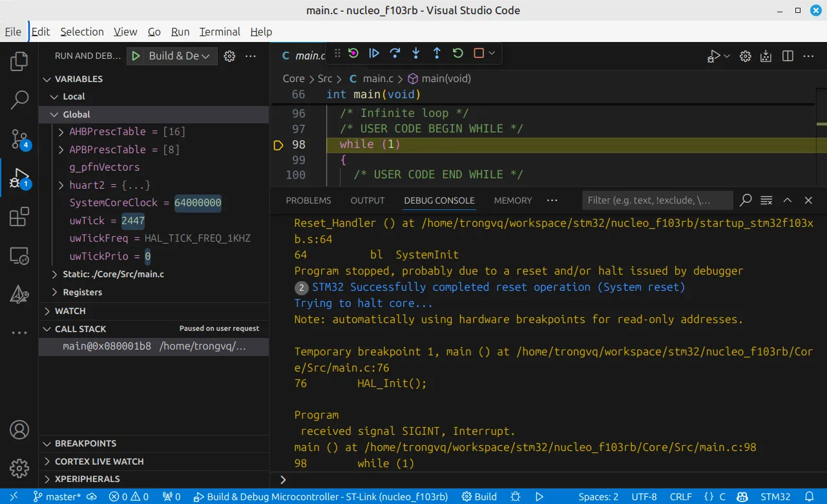The height and width of the screenshot is (504, 827).
Task: Click the debug Reset device icon
Action: 353,54
